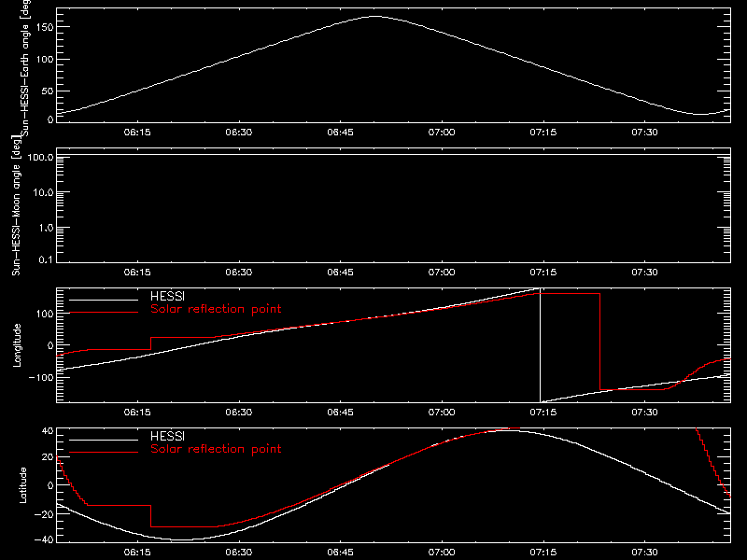This screenshot has width=747, height=560.
Task: Pick 07:30 label under Moon angle plot
Action: [x=644, y=272]
